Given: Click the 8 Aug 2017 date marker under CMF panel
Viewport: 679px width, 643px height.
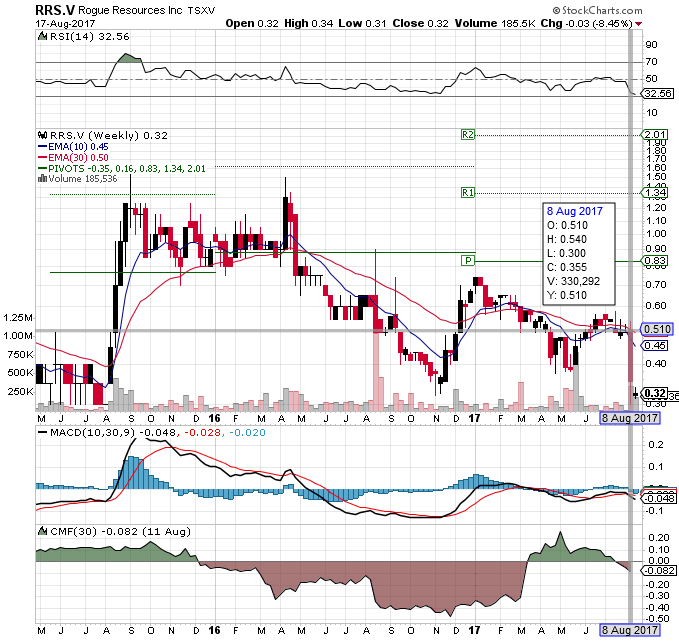Looking at the screenshot, I should click(629, 630).
